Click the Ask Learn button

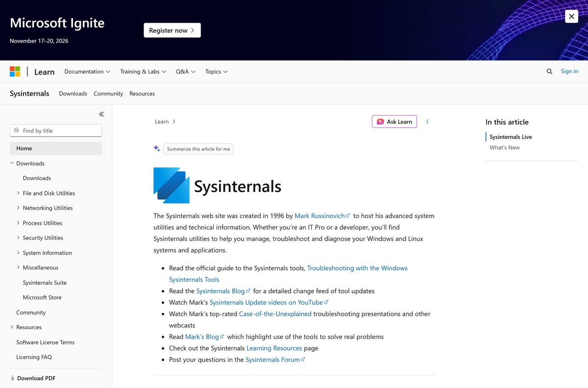pyautogui.click(x=394, y=121)
